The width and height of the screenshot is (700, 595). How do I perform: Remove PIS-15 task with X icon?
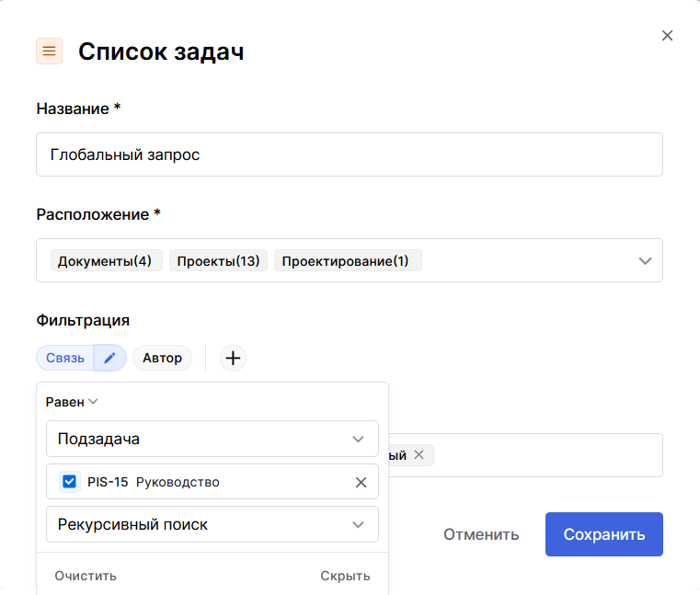[361, 482]
